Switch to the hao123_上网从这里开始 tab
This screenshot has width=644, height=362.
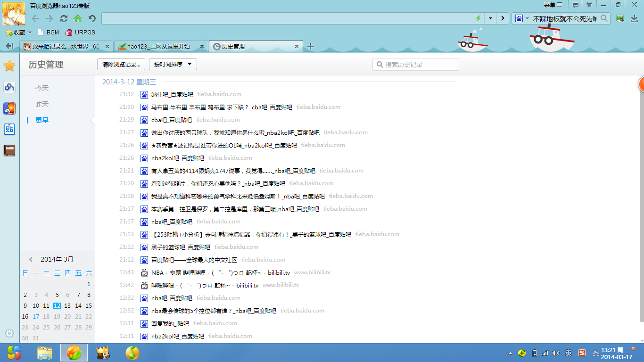(161, 46)
